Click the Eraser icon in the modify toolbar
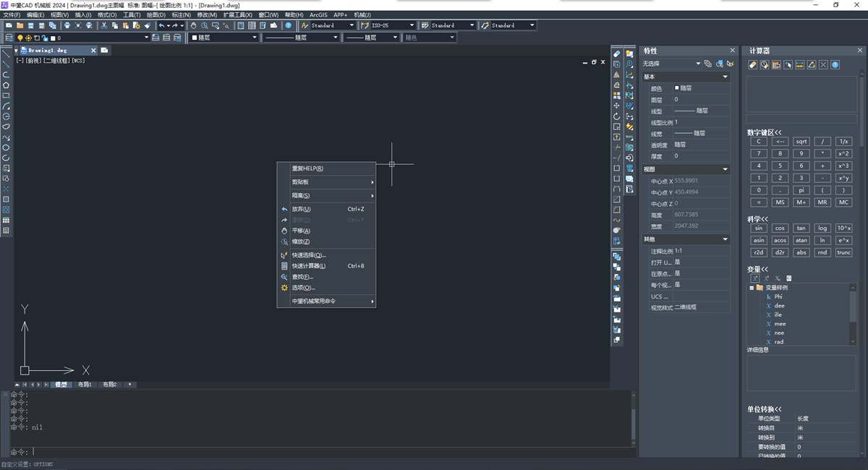 [616, 54]
